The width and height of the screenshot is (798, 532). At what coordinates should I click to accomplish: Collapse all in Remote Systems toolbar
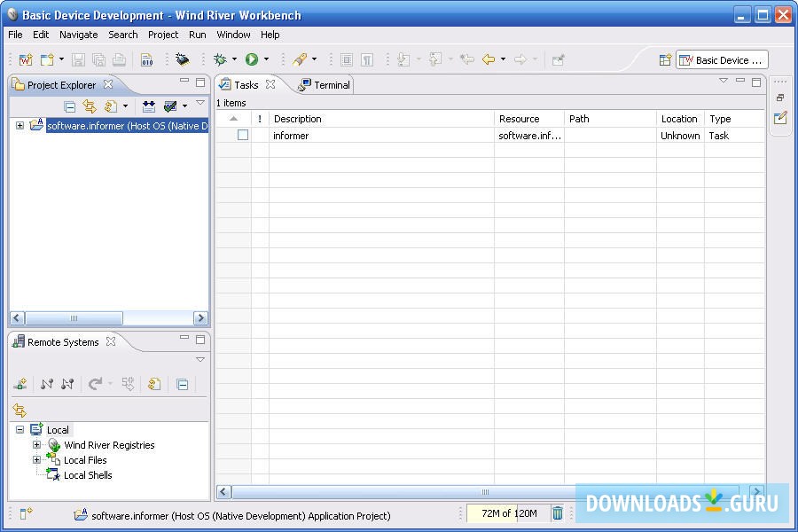[x=182, y=384]
